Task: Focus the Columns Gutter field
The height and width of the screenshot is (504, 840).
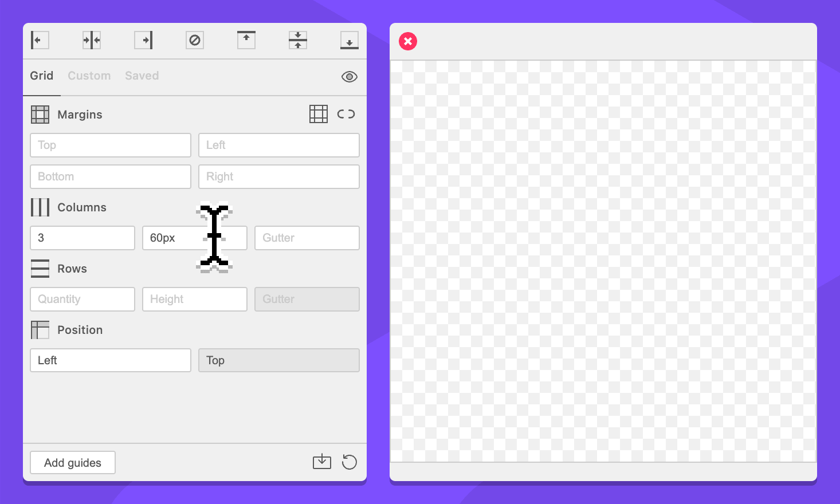Action: click(x=307, y=238)
